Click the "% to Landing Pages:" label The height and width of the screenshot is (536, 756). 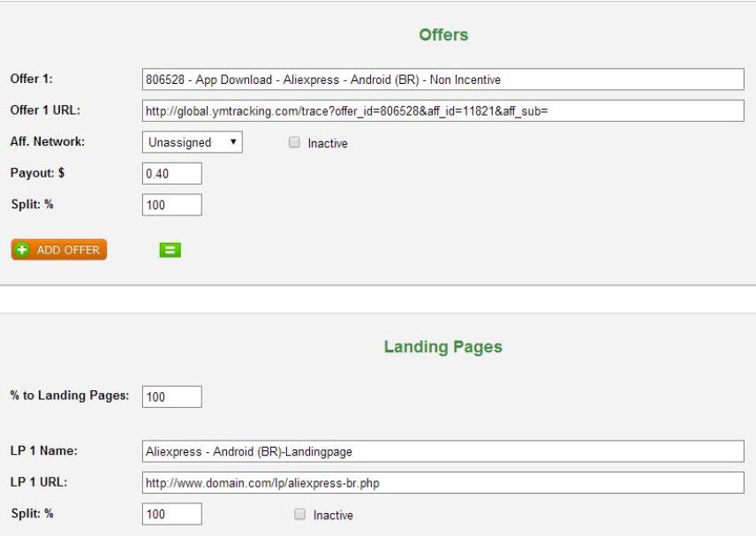pos(70,396)
